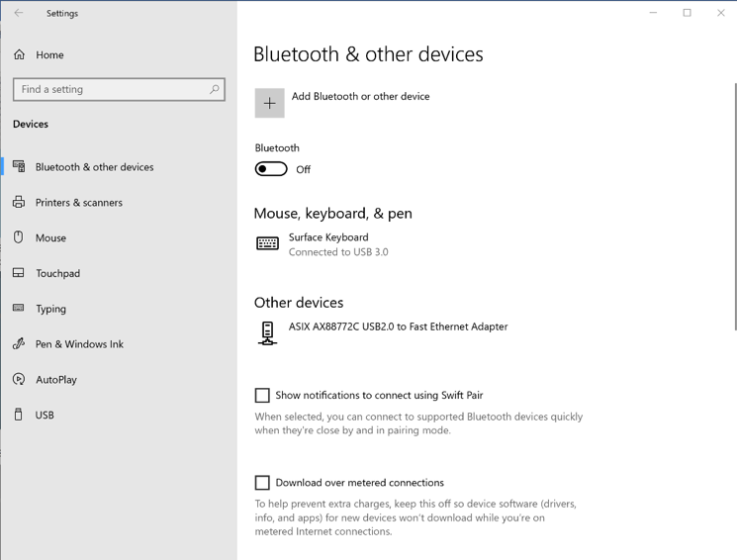The image size is (737, 560).
Task: Click the Connected to USB 3.0 status text
Action: point(338,252)
